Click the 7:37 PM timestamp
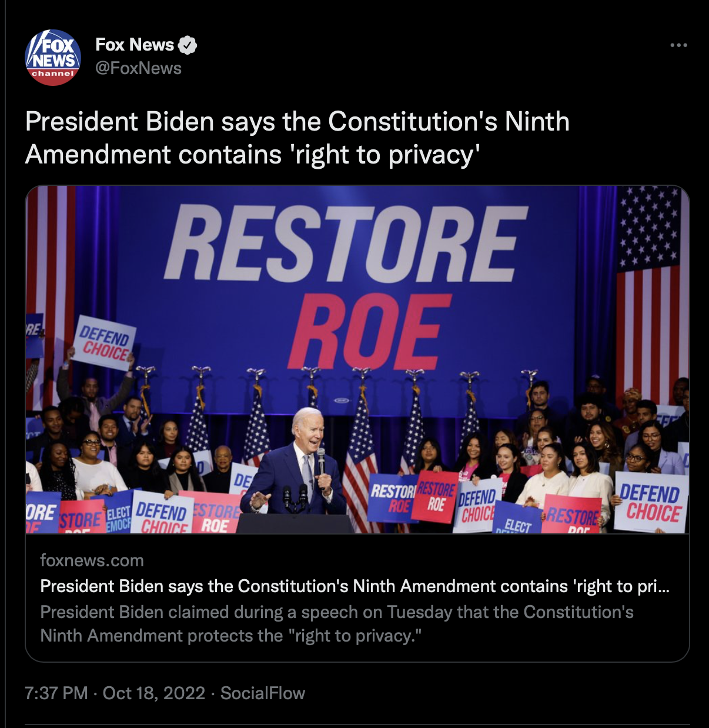Screen dimensions: 709x728 tap(56, 693)
